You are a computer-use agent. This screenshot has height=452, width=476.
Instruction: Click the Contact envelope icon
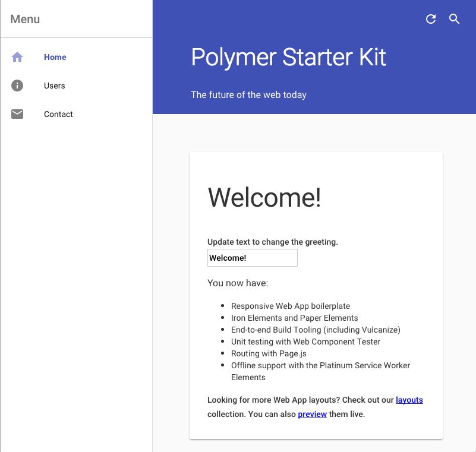coord(17,114)
